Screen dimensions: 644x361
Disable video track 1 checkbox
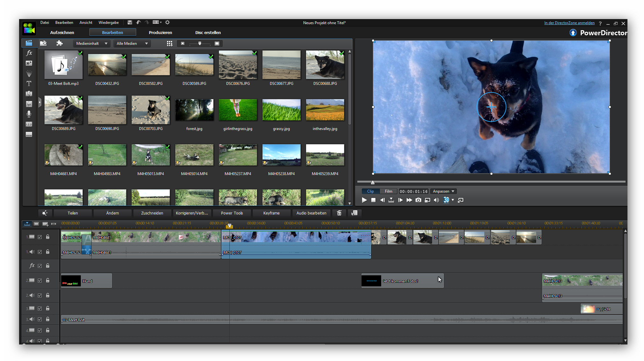(40, 237)
